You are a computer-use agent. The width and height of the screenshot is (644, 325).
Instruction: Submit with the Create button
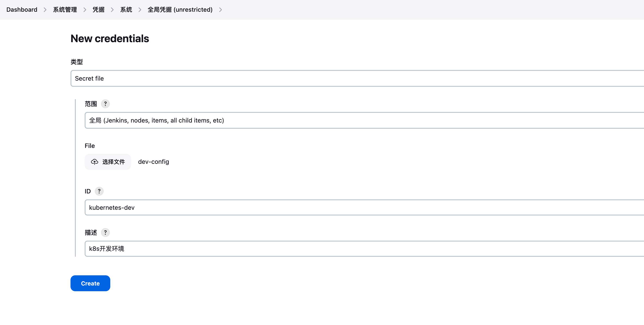pyautogui.click(x=90, y=283)
